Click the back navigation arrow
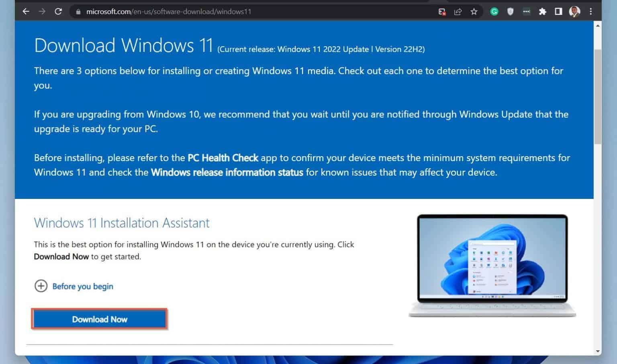The image size is (617, 364). 26,11
